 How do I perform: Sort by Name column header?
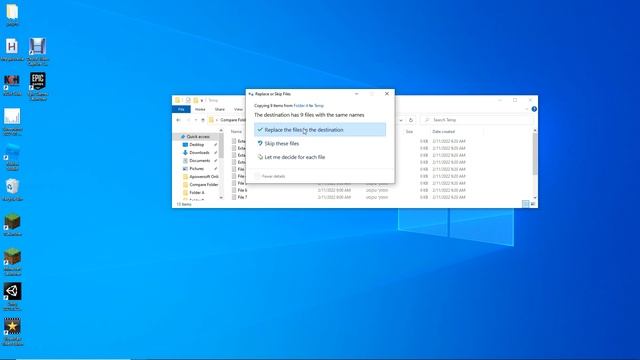(236, 132)
